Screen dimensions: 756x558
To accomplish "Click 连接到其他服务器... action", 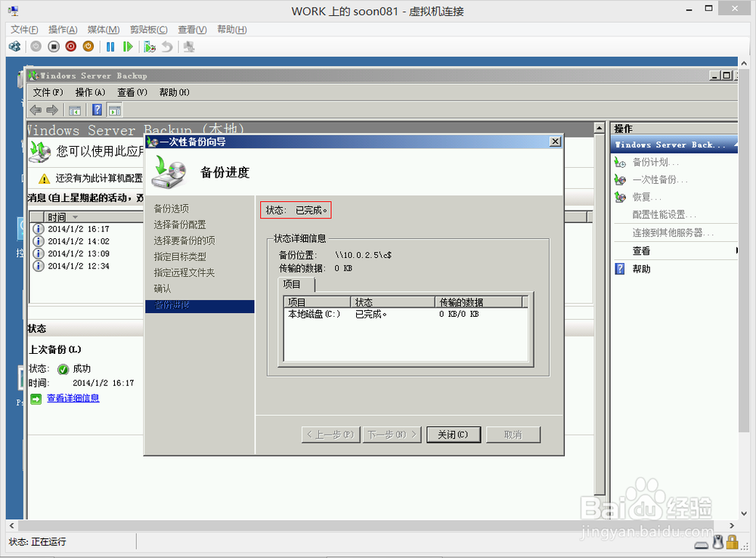I will pos(673,232).
